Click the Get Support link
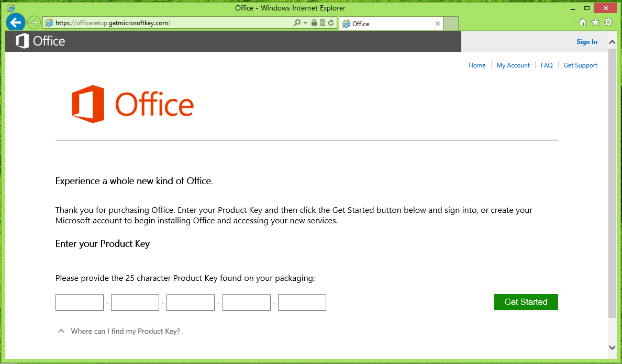This screenshot has height=364, width=622. tap(580, 65)
